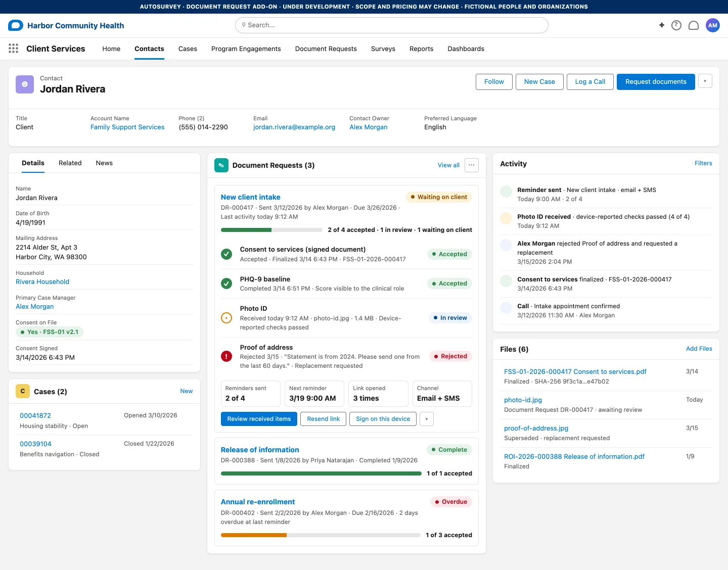
Task: Open the Annual re-enrollment request link
Action: 258,502
